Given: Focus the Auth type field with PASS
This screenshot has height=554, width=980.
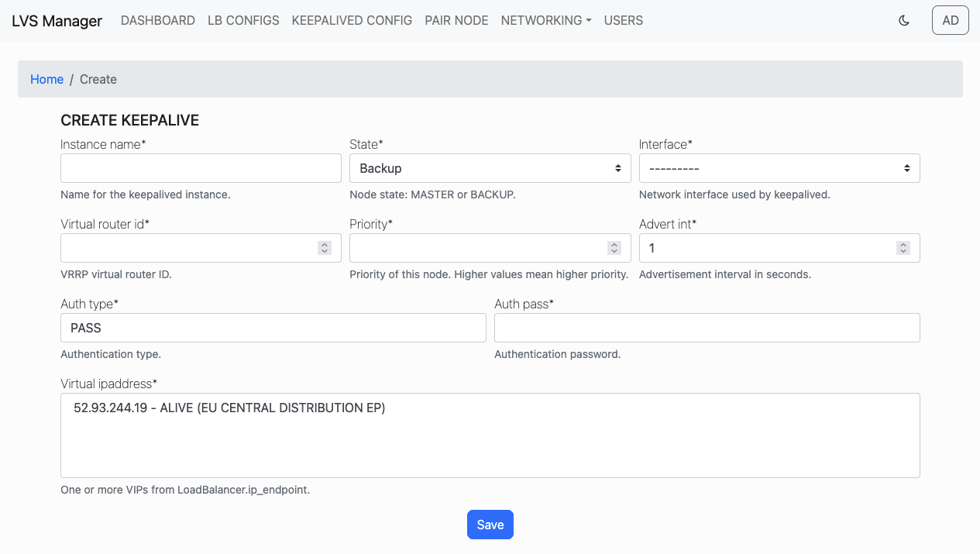Looking at the screenshot, I should click(273, 328).
